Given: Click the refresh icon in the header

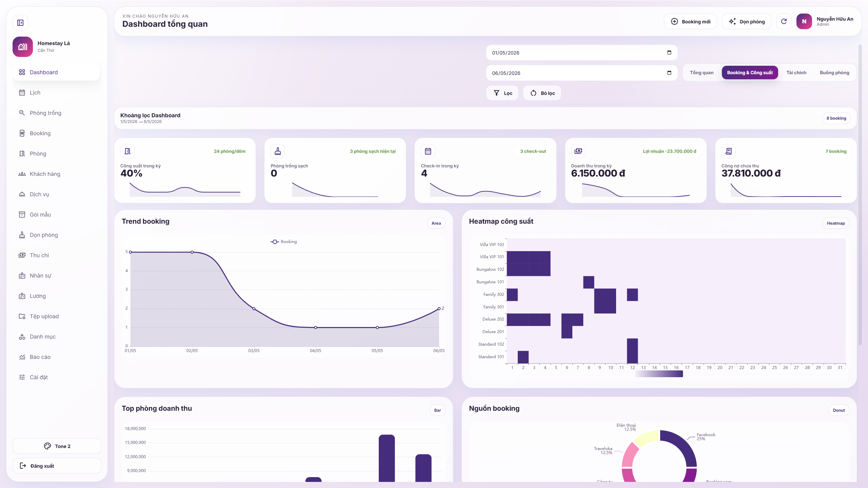Looking at the screenshot, I should (x=784, y=21).
